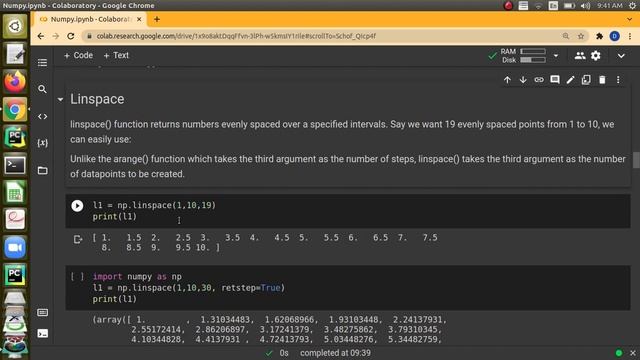Open Chrome profile avatar
640x360 pixels.
pyautogui.click(x=614, y=36)
